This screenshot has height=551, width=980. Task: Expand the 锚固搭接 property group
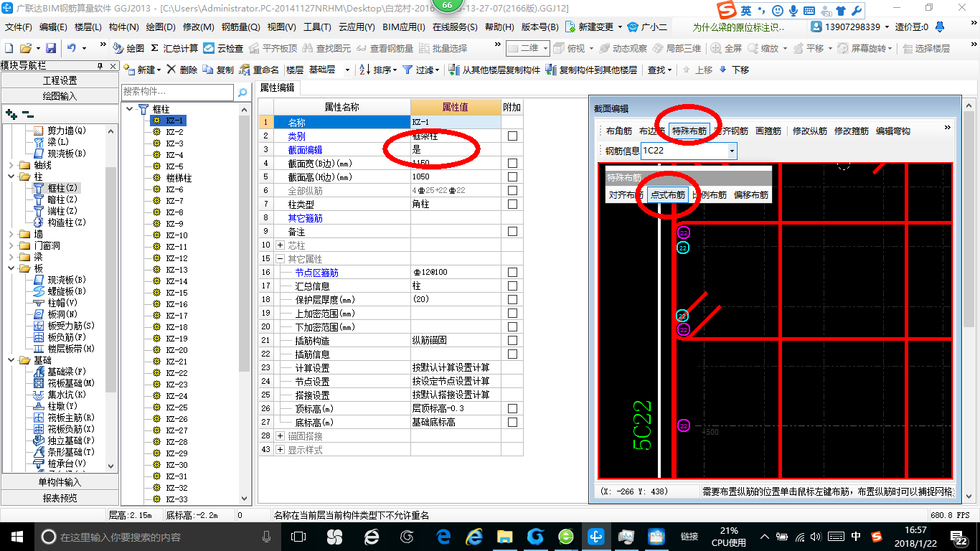pyautogui.click(x=280, y=436)
